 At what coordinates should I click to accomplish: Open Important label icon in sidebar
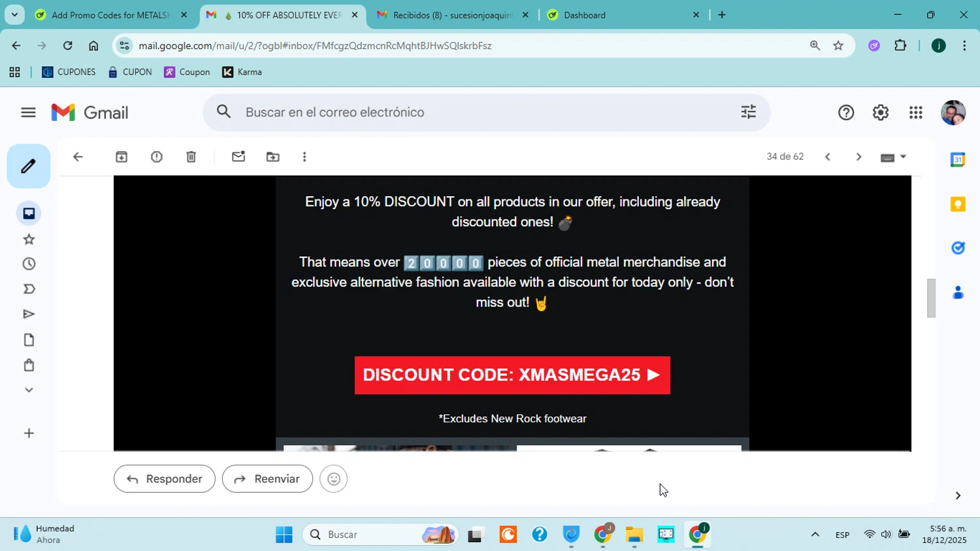(x=29, y=289)
